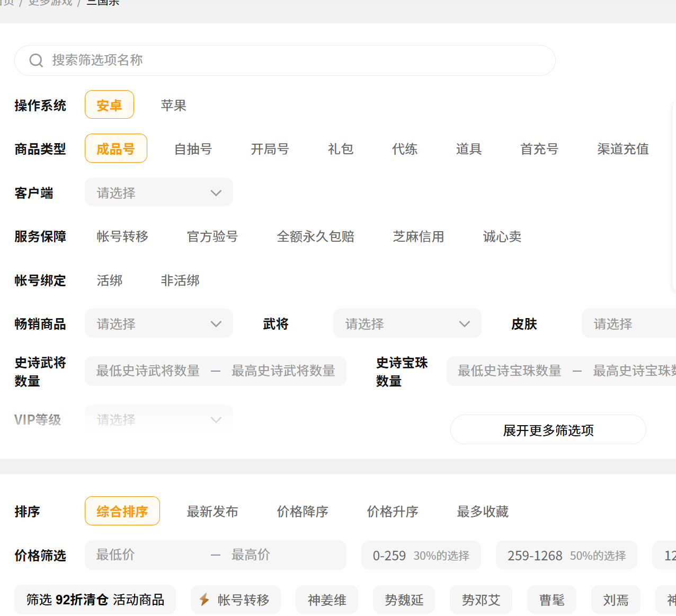Sort listings by 最多收藏
Viewport: 676px width, 616px height.
[x=483, y=512]
